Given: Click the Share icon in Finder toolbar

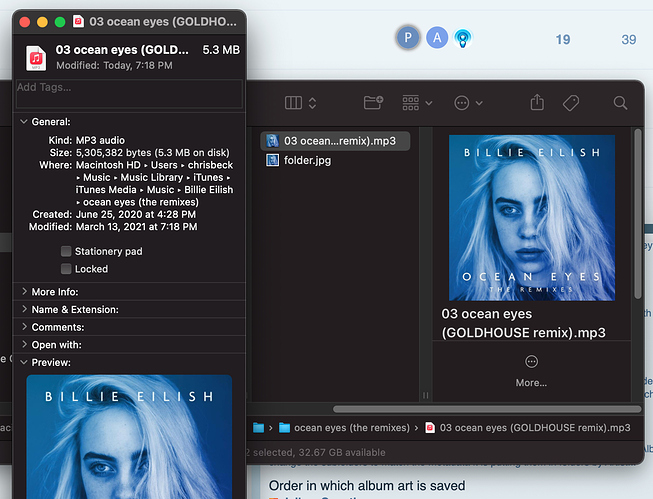Looking at the screenshot, I should coord(537,102).
